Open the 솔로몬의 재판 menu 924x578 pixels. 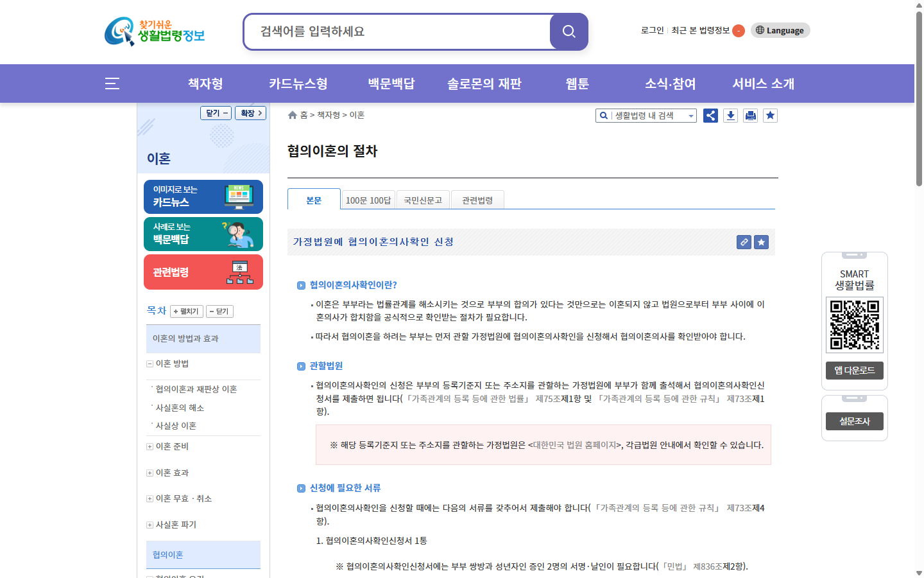tap(484, 83)
